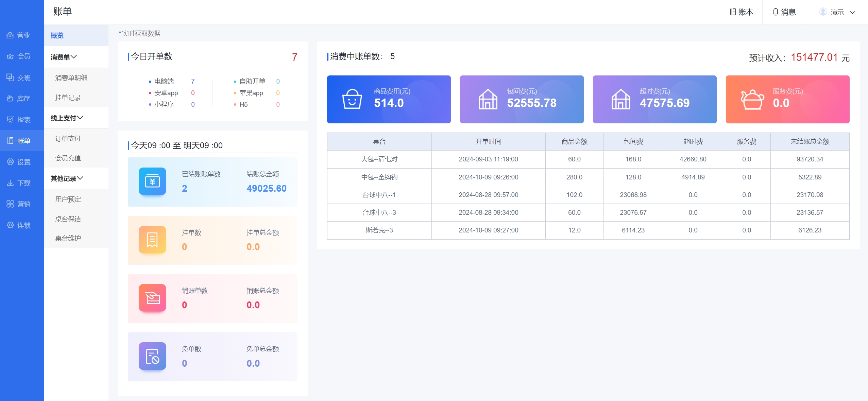Select the 概览 tab
Viewport: 868px width, 401px height.
[x=57, y=35]
